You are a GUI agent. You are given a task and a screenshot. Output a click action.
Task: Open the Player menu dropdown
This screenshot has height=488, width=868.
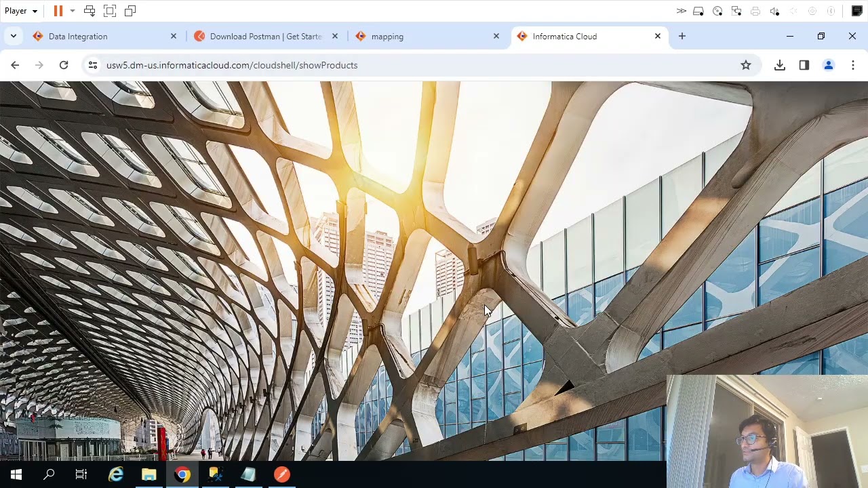point(21,11)
